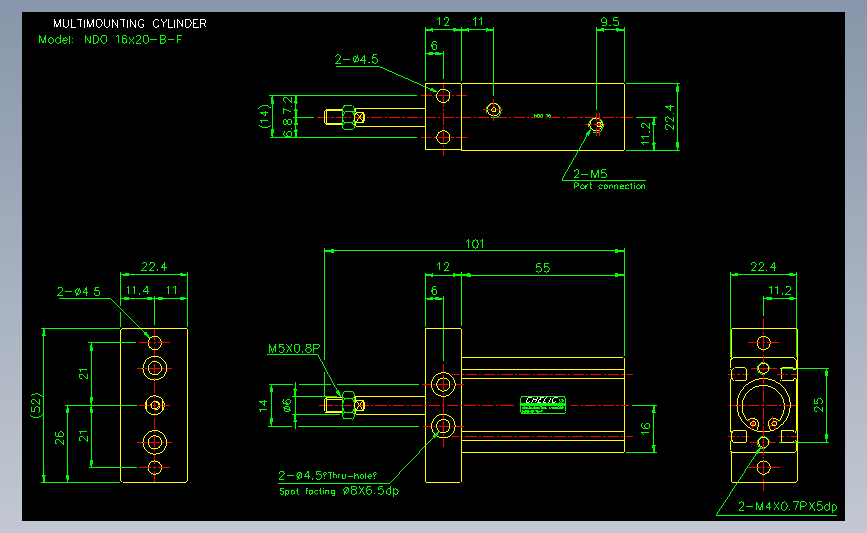Click the '7.2' dimension value
The height and width of the screenshot is (533, 867).
tap(288, 104)
